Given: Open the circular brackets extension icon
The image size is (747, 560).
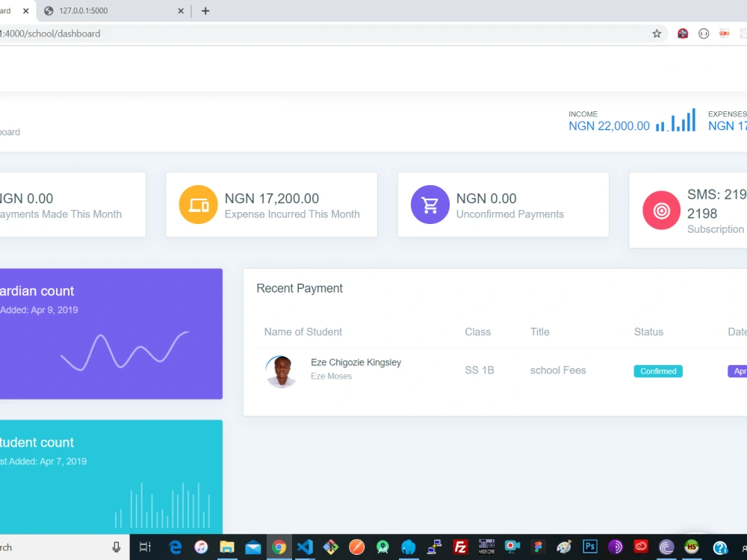Looking at the screenshot, I should tap(704, 34).
